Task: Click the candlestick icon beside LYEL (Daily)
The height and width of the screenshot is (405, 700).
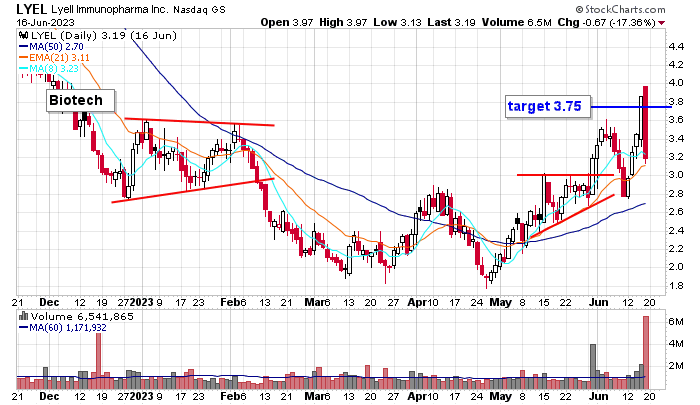Action: 23,35
